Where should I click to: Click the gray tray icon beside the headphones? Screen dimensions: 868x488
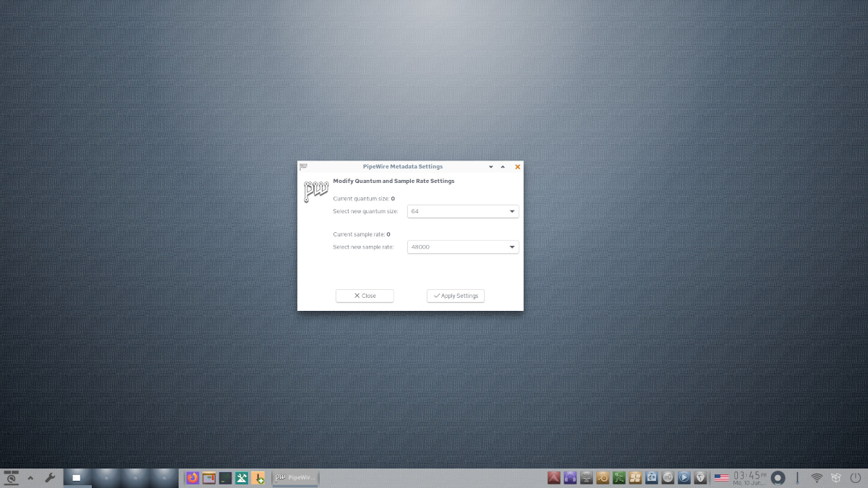(587, 478)
